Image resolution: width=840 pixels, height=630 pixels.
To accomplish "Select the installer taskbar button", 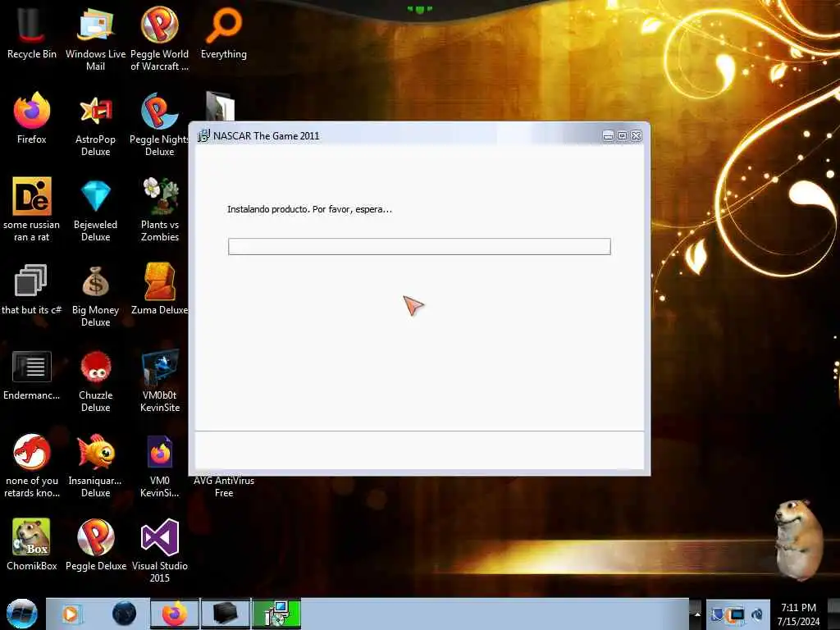I will 276,614.
